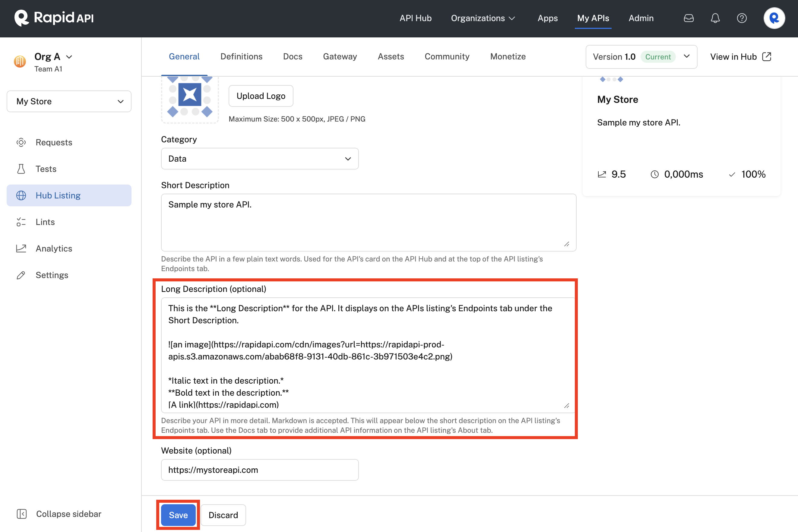Open My APIs in top navigation
The height and width of the screenshot is (532, 798).
tap(593, 18)
